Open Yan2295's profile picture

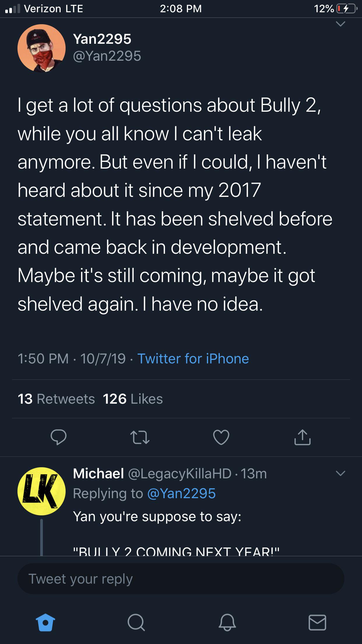[x=41, y=48]
